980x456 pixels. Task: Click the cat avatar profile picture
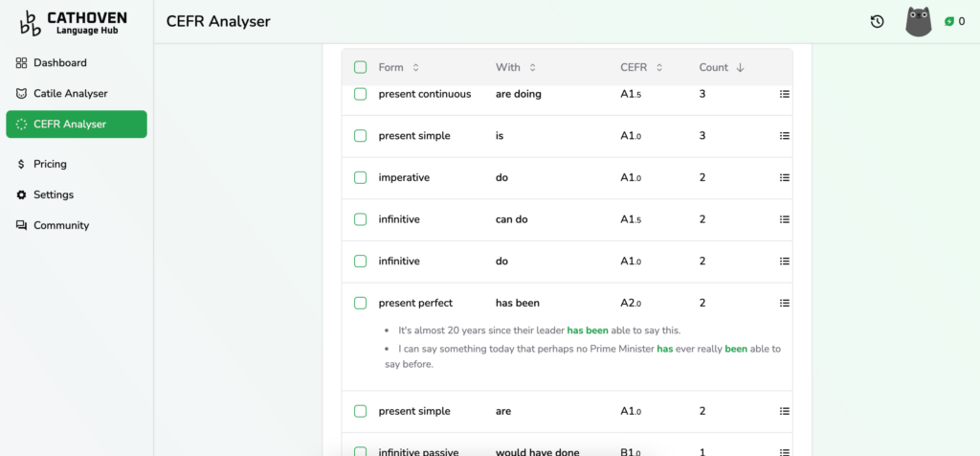click(x=919, y=21)
